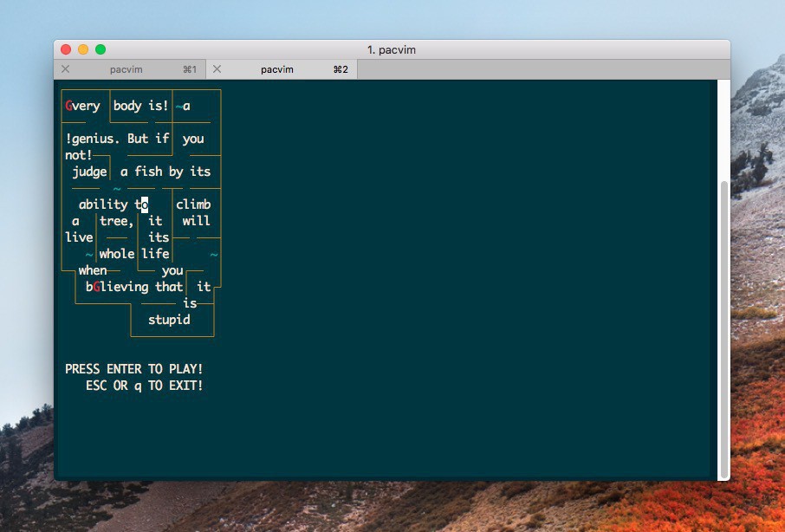Click the red G ghost inside "bGlieving"
This screenshot has width=785, height=532.
[96, 287]
